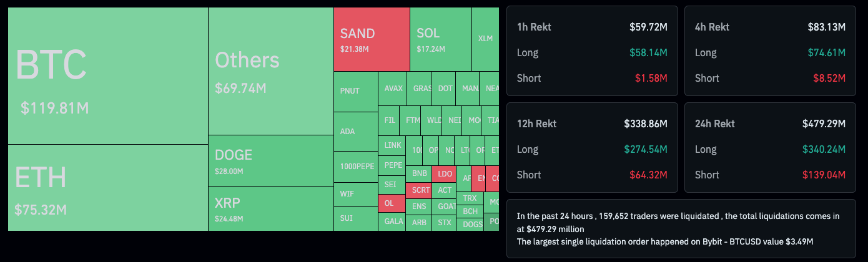Select the 4h Rekt summary card
The width and height of the screenshot is (868, 262).
pos(770,51)
